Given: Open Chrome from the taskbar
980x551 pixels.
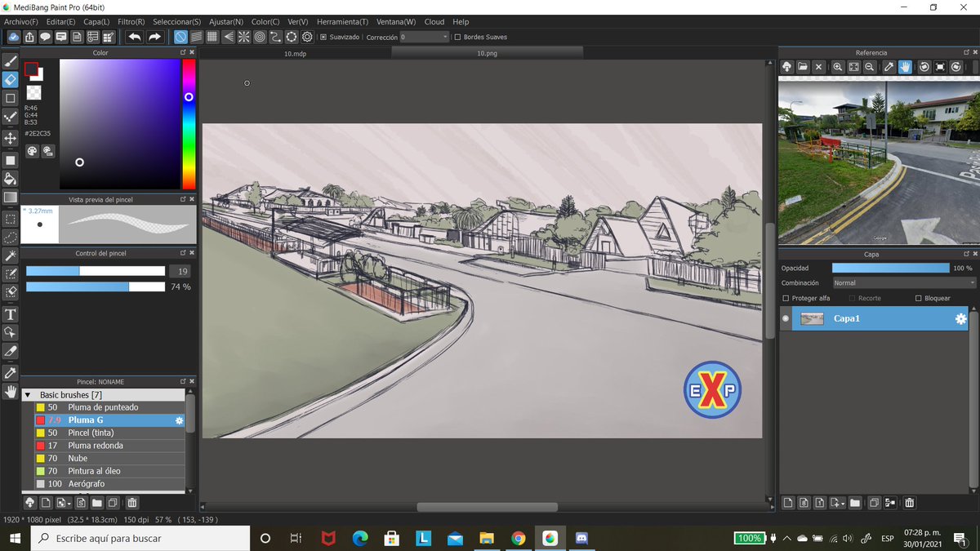Looking at the screenshot, I should [518, 539].
